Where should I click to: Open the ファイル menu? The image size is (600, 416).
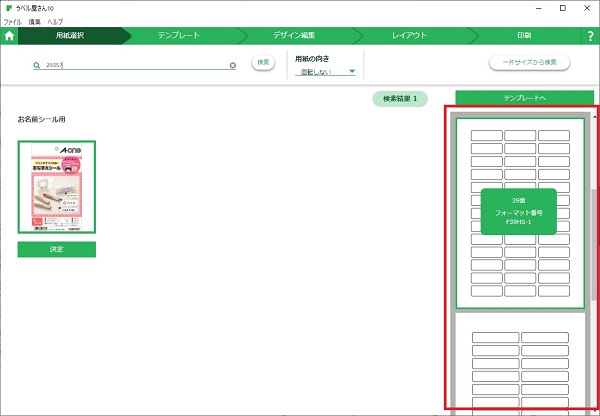(12, 21)
